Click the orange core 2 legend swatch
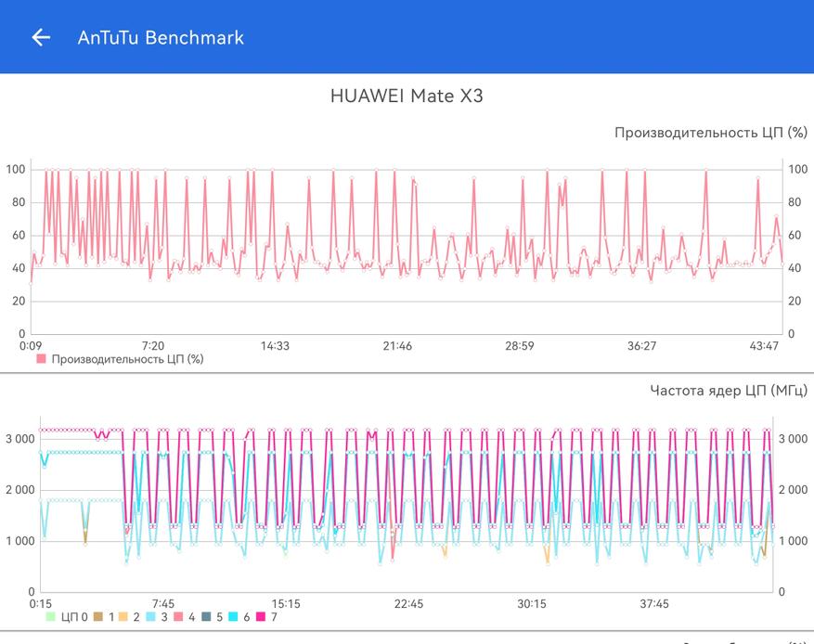814x644 pixels. [x=123, y=616]
